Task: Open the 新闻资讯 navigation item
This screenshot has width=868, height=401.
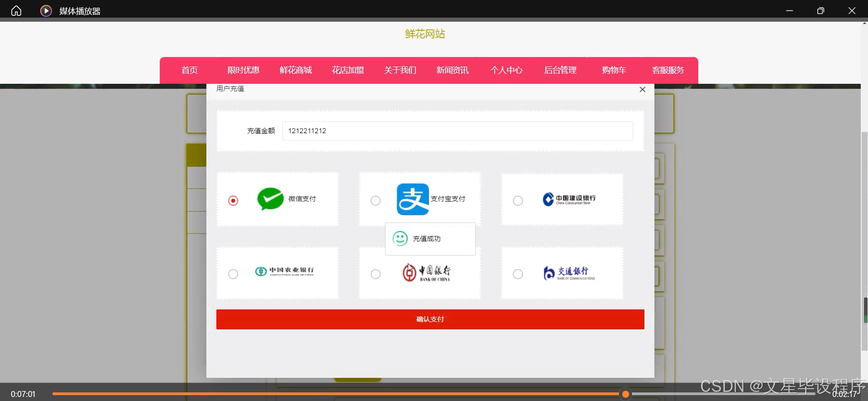Action: pyautogui.click(x=453, y=70)
